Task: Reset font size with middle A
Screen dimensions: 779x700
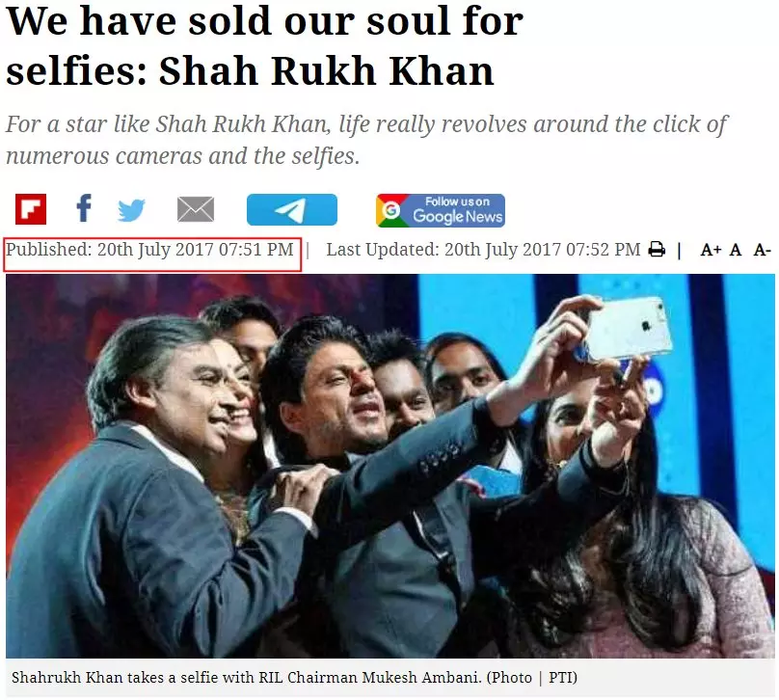Action: (x=736, y=250)
